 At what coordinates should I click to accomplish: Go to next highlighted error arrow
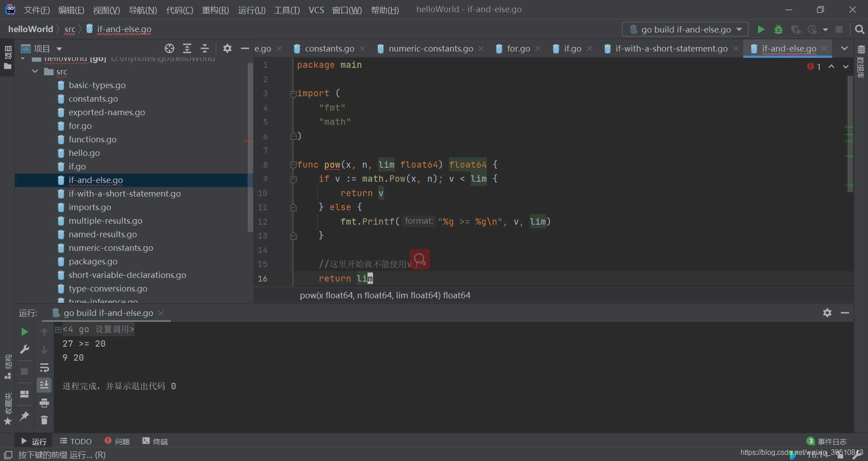click(845, 66)
